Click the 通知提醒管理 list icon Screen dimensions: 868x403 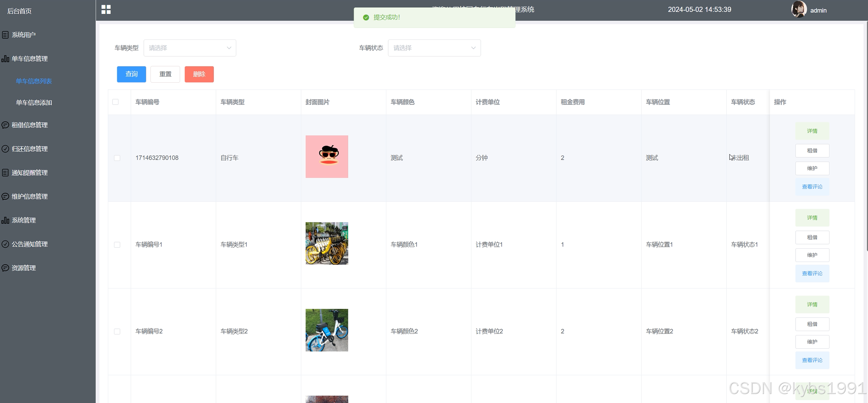click(x=5, y=173)
